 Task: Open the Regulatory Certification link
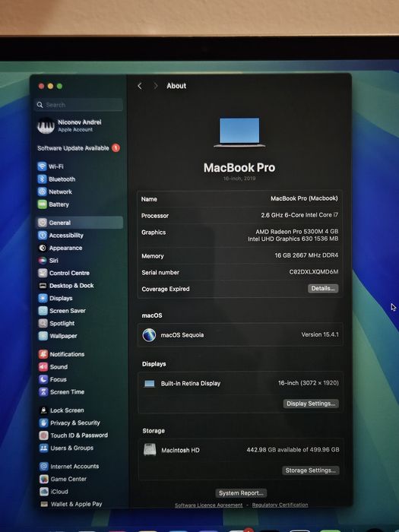[280, 505]
